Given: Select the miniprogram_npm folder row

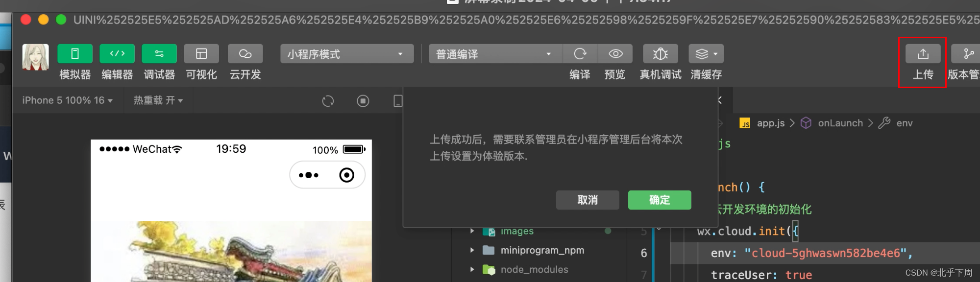Looking at the screenshot, I should [539, 250].
